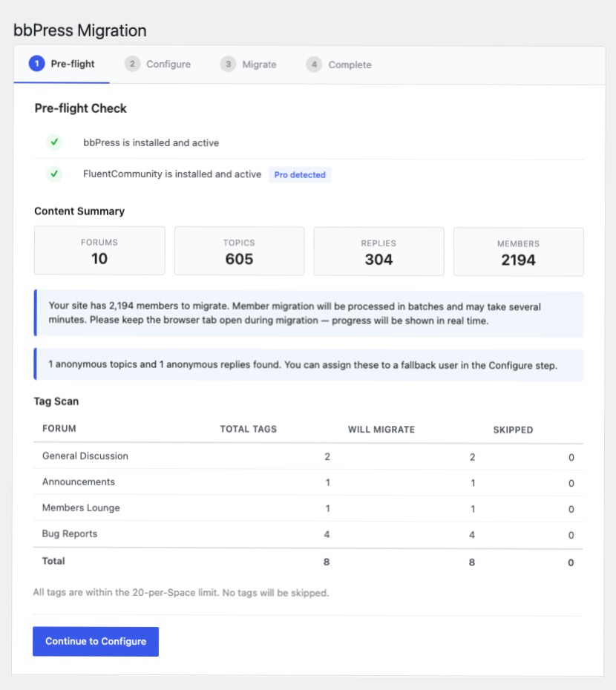
Task: Click the step 4 number circle
Action: pyautogui.click(x=314, y=65)
